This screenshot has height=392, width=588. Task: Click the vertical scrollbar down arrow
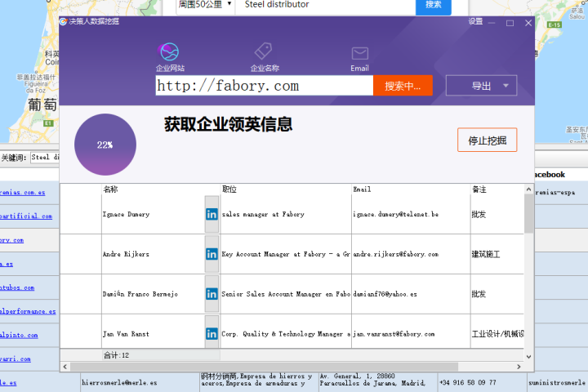tap(528, 357)
